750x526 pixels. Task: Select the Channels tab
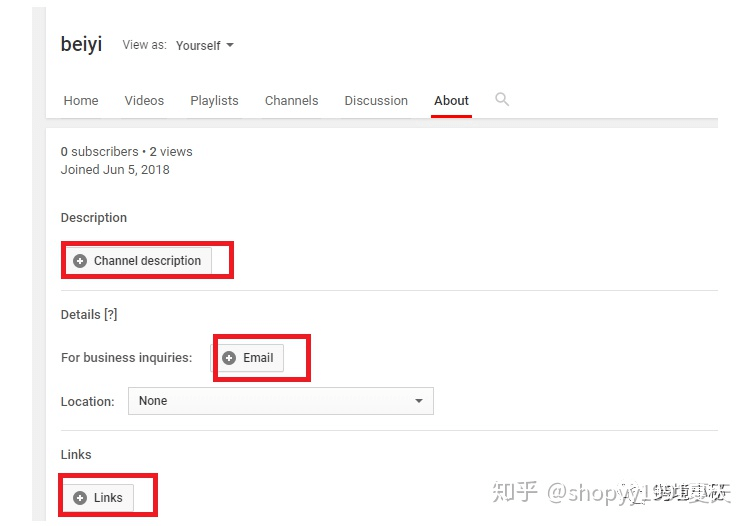click(x=291, y=101)
